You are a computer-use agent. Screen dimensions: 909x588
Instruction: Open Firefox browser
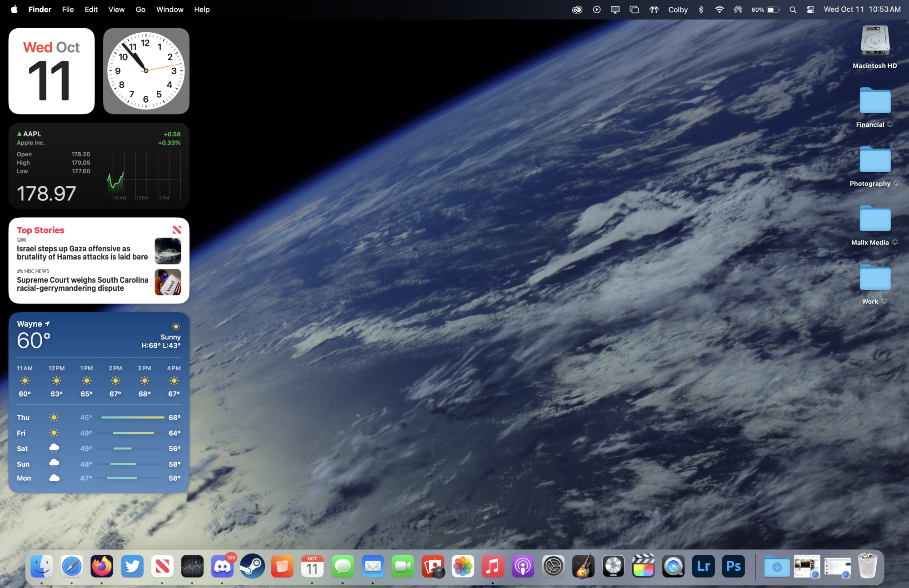coord(101,566)
